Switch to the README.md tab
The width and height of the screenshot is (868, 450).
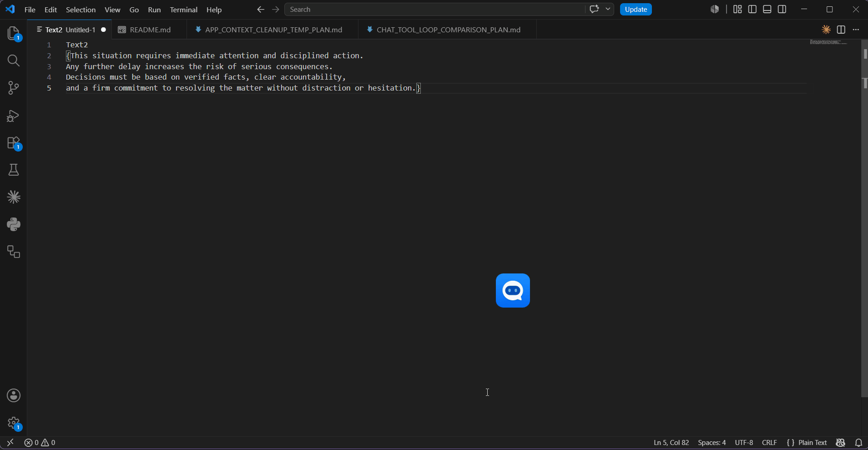tap(149, 30)
